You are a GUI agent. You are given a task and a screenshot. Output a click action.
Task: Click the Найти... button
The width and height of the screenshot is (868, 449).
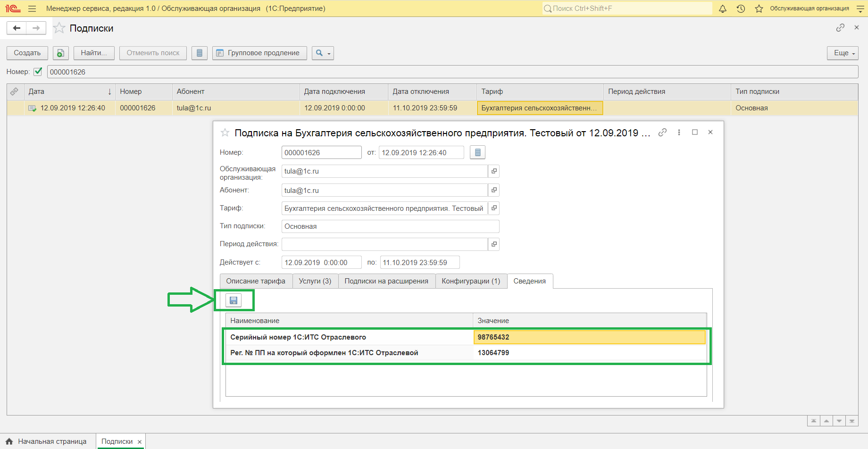coord(94,53)
